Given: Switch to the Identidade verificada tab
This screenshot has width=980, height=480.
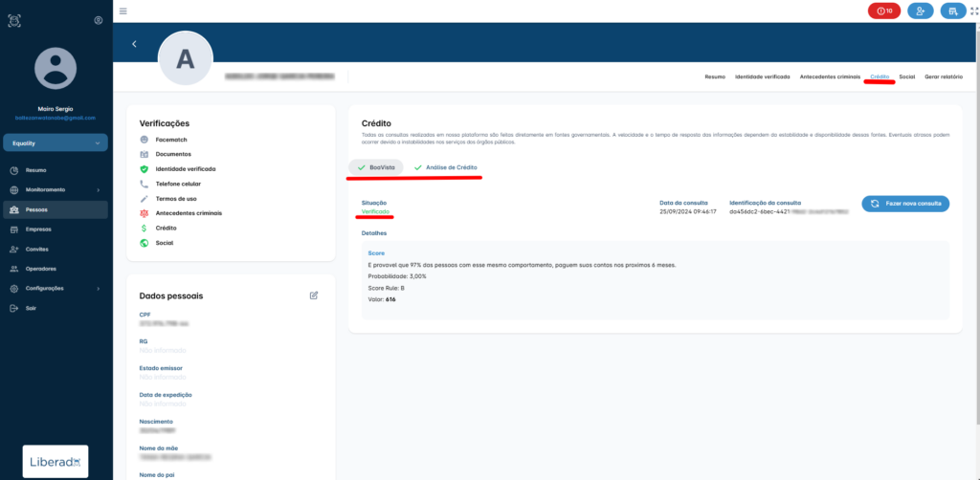Looking at the screenshot, I should [x=763, y=76].
